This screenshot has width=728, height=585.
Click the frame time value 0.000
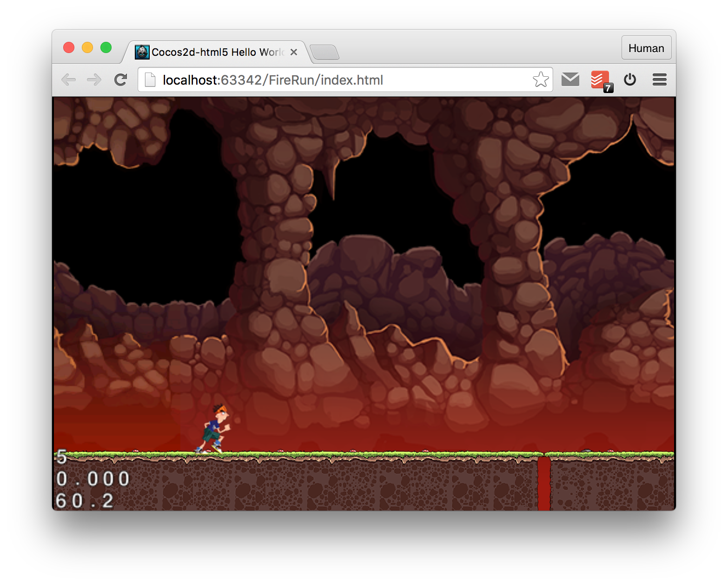(x=93, y=479)
